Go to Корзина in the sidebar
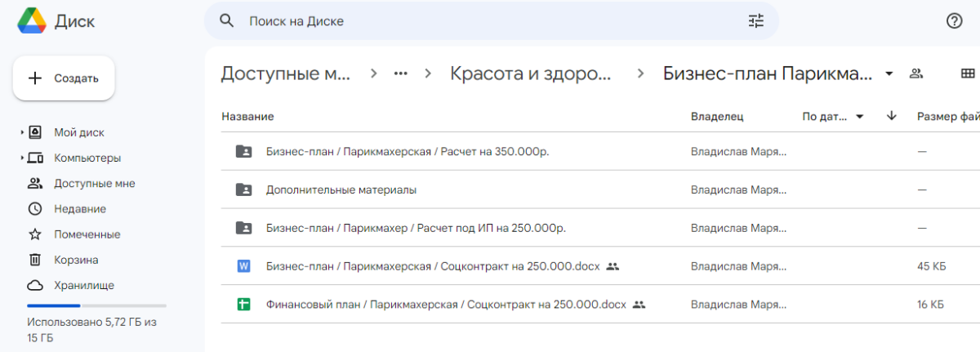This screenshot has height=352, width=980. pos(76,260)
